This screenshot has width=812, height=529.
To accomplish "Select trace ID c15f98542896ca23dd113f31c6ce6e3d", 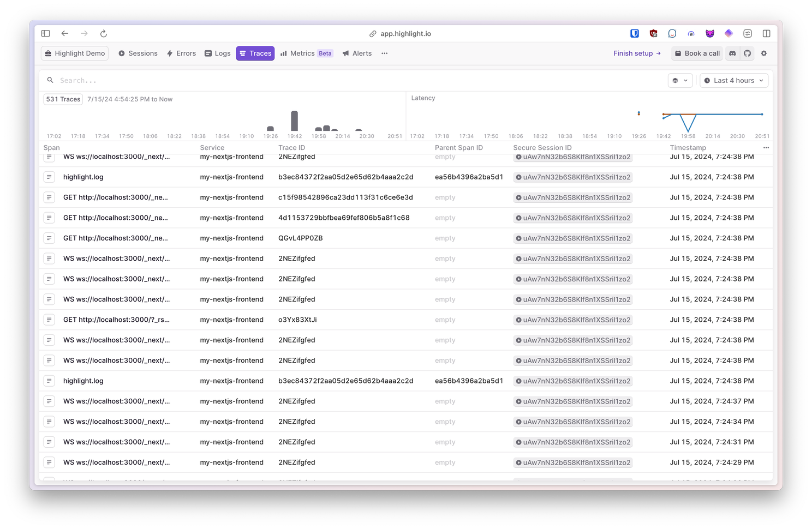I will click(x=345, y=197).
